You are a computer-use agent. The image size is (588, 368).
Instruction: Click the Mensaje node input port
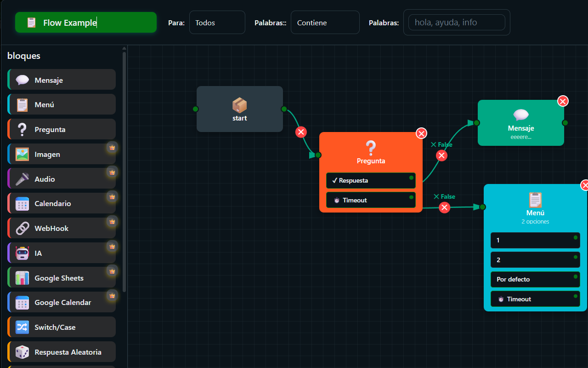(x=477, y=123)
